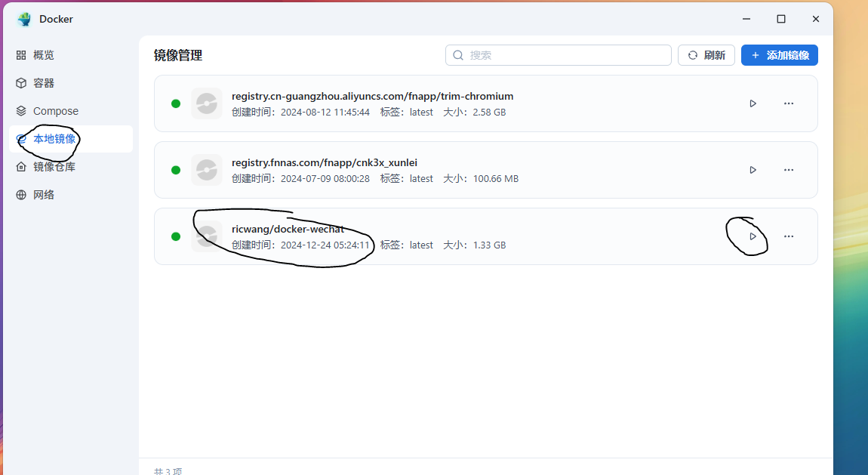
Task: Open more options for cnk3x_xunlei image
Action: pyautogui.click(x=789, y=170)
